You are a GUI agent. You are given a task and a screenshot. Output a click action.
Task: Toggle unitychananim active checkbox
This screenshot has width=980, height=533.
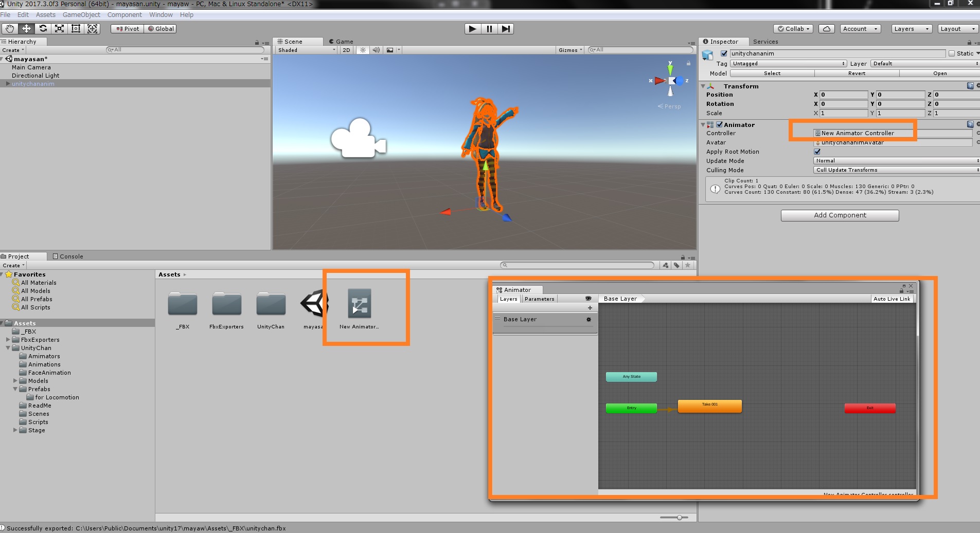pos(724,53)
